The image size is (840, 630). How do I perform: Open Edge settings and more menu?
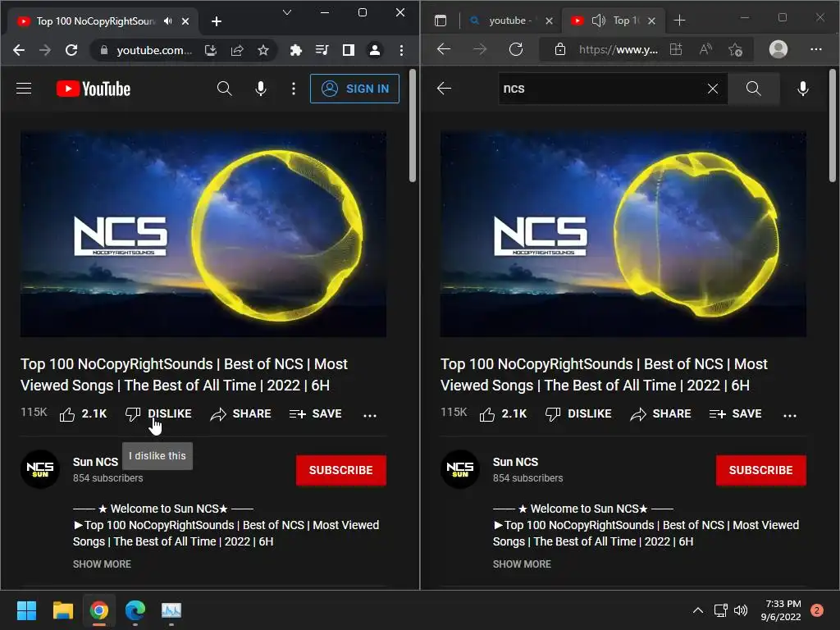pyautogui.click(x=816, y=49)
